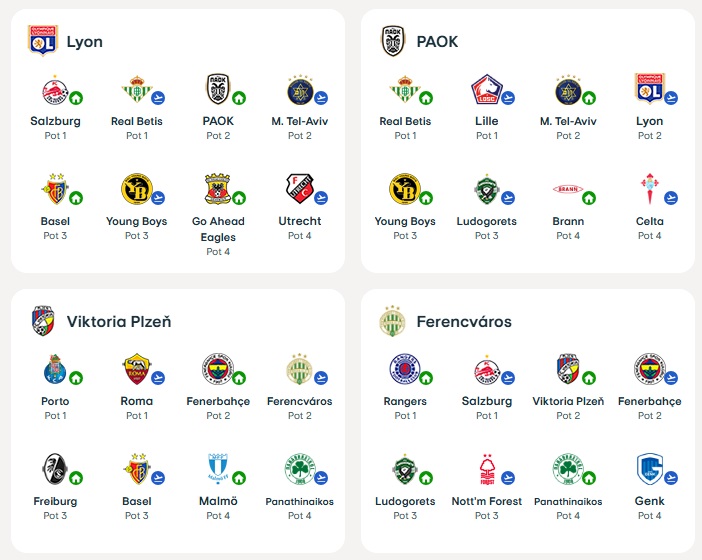
Task: Open the Viktoria Plzeň card heading
Action: 118,322
